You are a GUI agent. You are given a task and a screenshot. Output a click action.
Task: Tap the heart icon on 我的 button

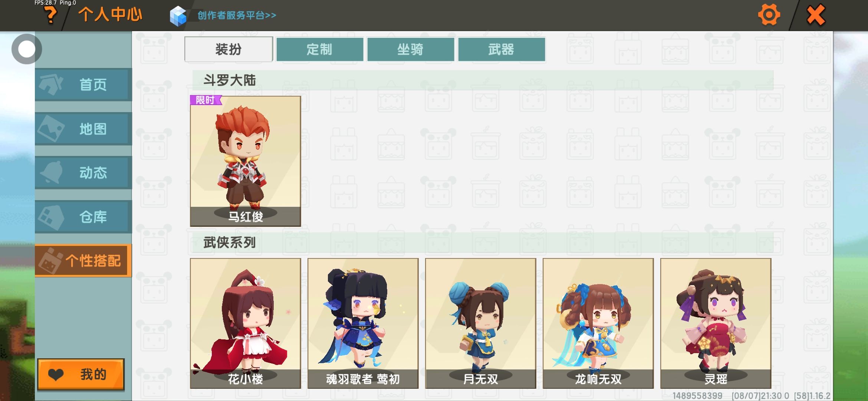tap(56, 375)
